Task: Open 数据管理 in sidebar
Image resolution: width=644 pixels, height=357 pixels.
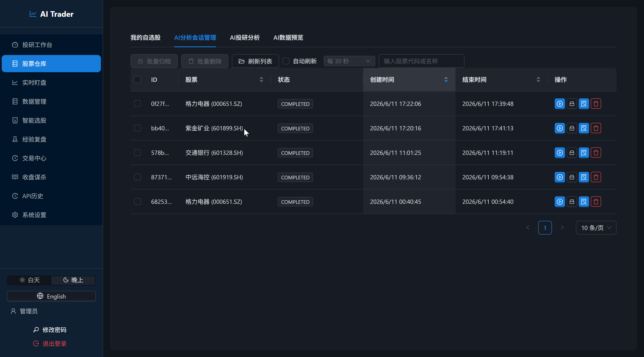Action: click(x=51, y=102)
